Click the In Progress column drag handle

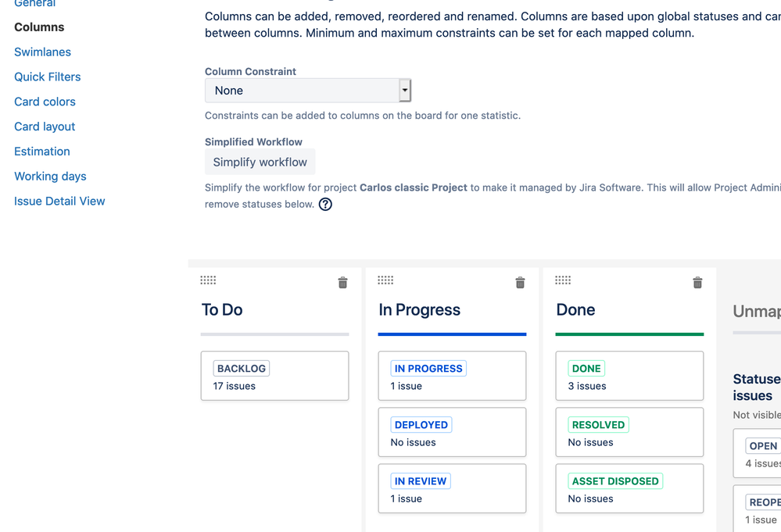(385, 280)
